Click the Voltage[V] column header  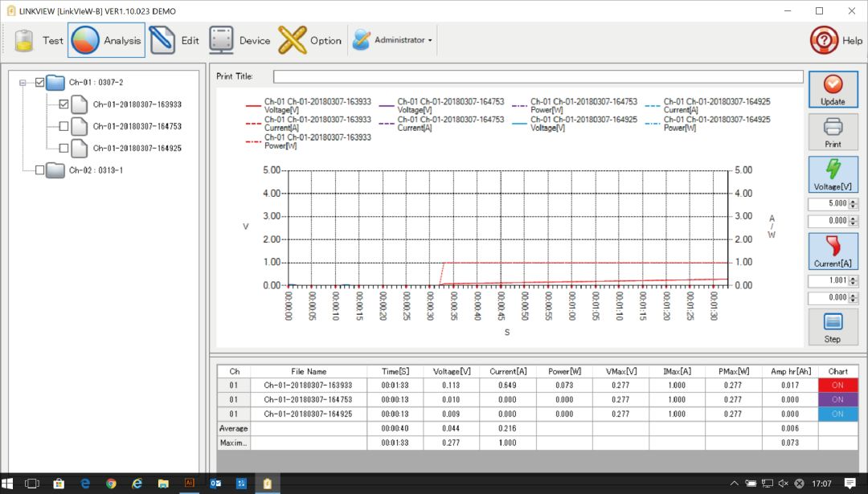pyautogui.click(x=452, y=371)
